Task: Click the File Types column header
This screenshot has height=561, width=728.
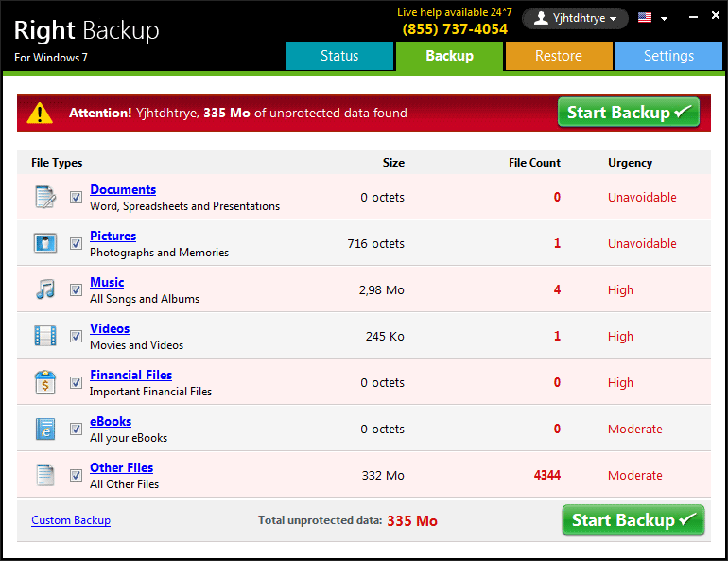Action: coord(57,163)
